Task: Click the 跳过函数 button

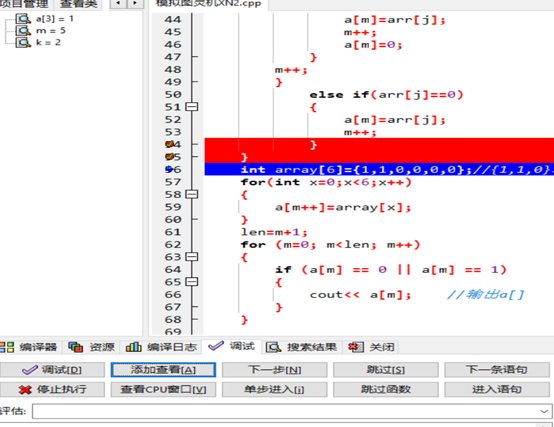Action: click(386, 390)
